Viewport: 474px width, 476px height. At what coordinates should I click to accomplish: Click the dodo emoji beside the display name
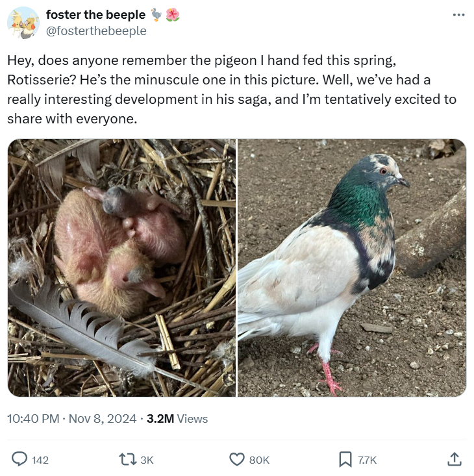click(156, 15)
